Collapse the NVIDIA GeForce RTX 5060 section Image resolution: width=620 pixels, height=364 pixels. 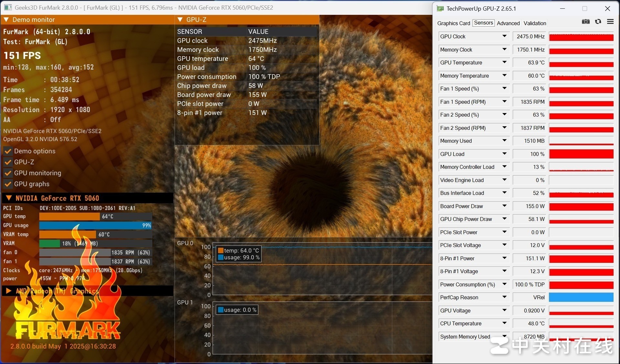point(9,198)
